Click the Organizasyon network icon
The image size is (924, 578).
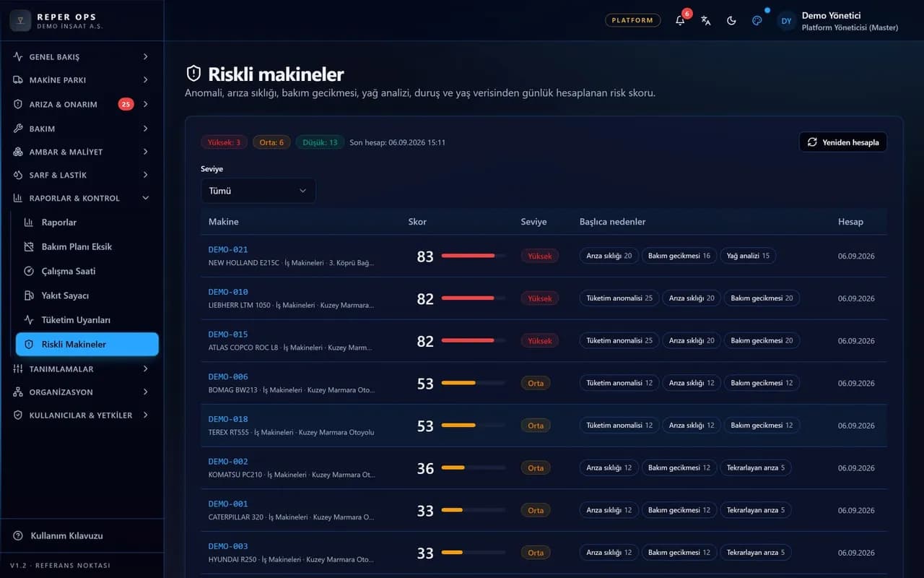click(x=18, y=392)
